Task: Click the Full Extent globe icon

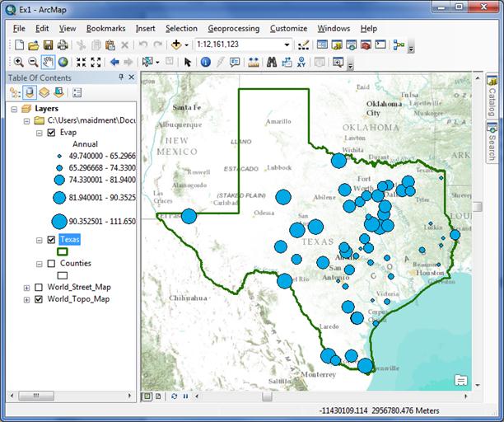Action: coord(63,62)
